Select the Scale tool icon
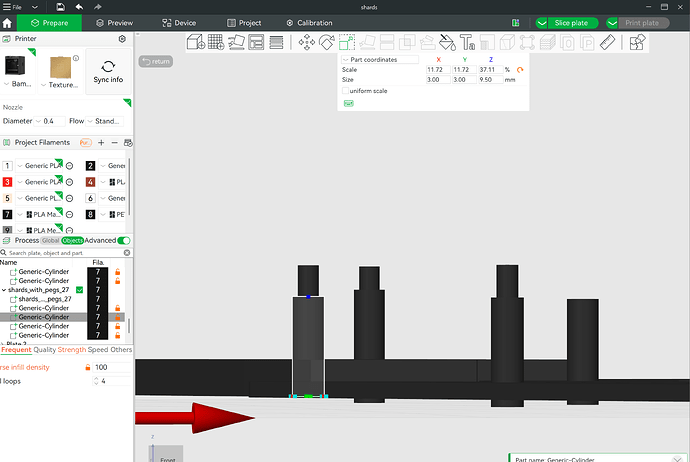The width and height of the screenshot is (690, 462). (x=347, y=42)
